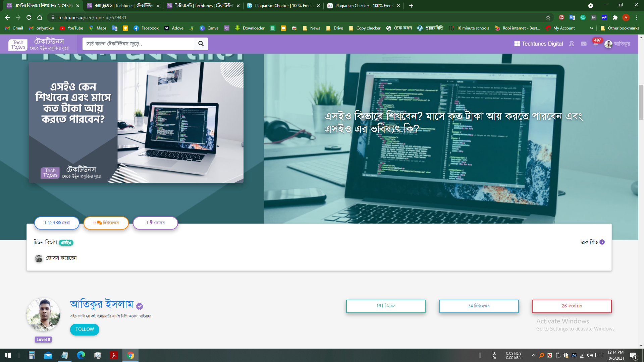Expand the bookmarks overflow chevron
The image size is (644, 362).
[591, 28]
